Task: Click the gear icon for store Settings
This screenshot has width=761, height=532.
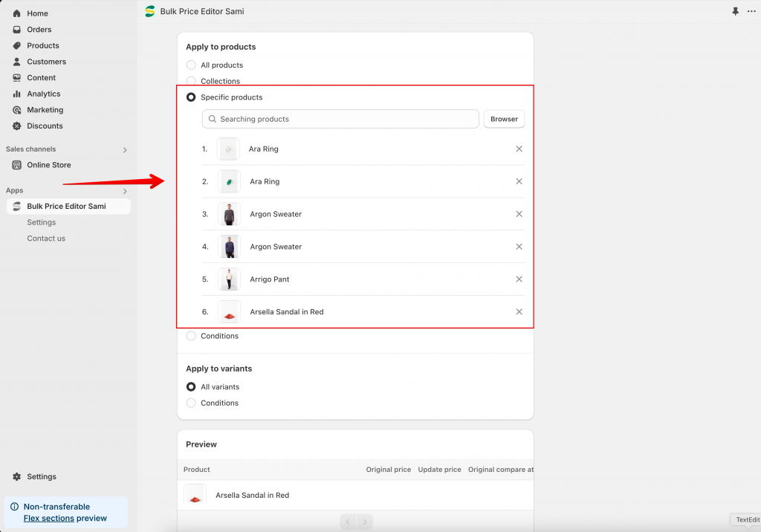Action: (x=16, y=477)
